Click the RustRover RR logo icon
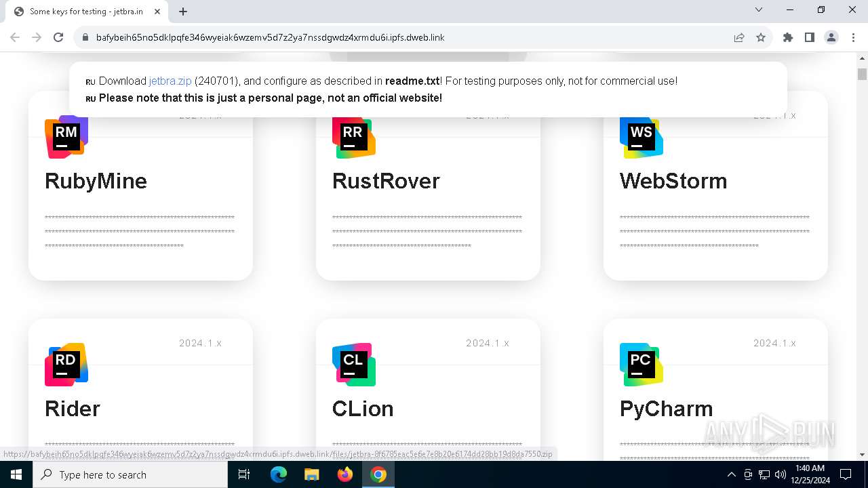 pyautogui.click(x=354, y=137)
